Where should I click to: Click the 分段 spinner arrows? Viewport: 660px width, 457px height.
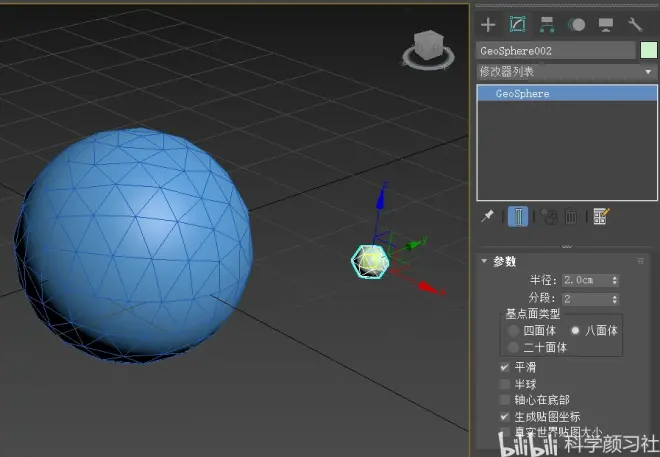(615, 299)
